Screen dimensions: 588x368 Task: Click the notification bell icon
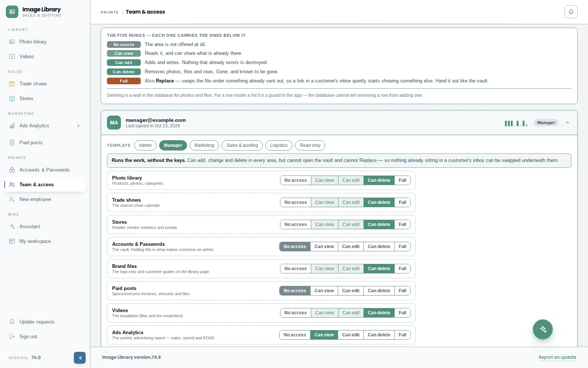[571, 12]
